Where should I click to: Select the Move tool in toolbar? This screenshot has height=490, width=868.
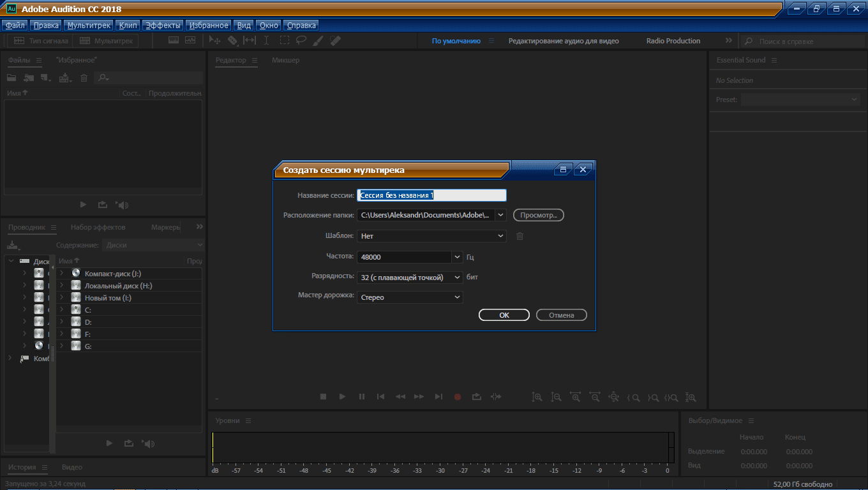click(215, 41)
